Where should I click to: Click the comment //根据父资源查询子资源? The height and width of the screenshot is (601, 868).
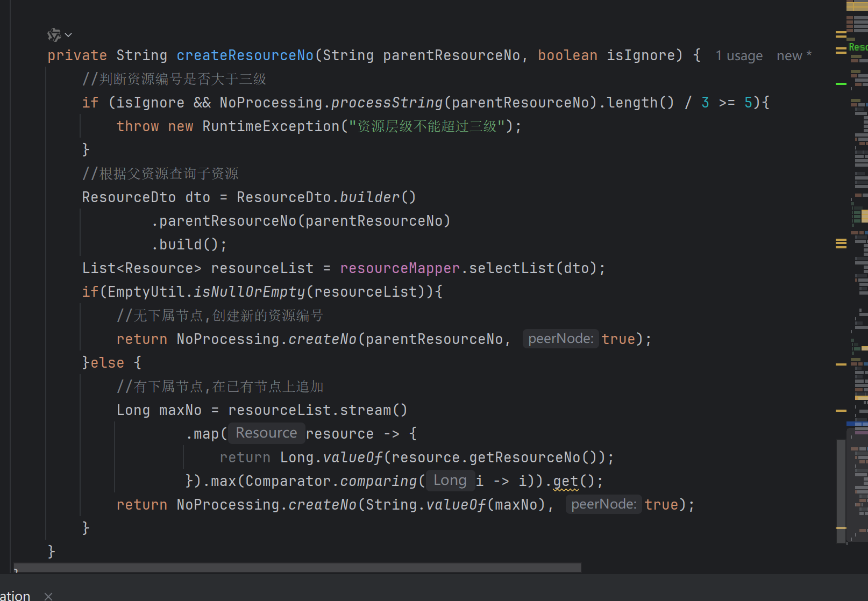(x=160, y=174)
